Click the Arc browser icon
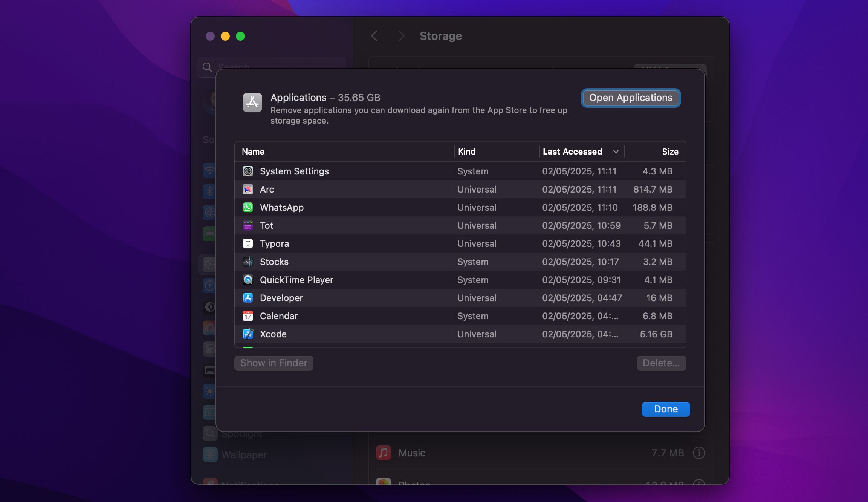This screenshot has height=502, width=868. [x=248, y=189]
